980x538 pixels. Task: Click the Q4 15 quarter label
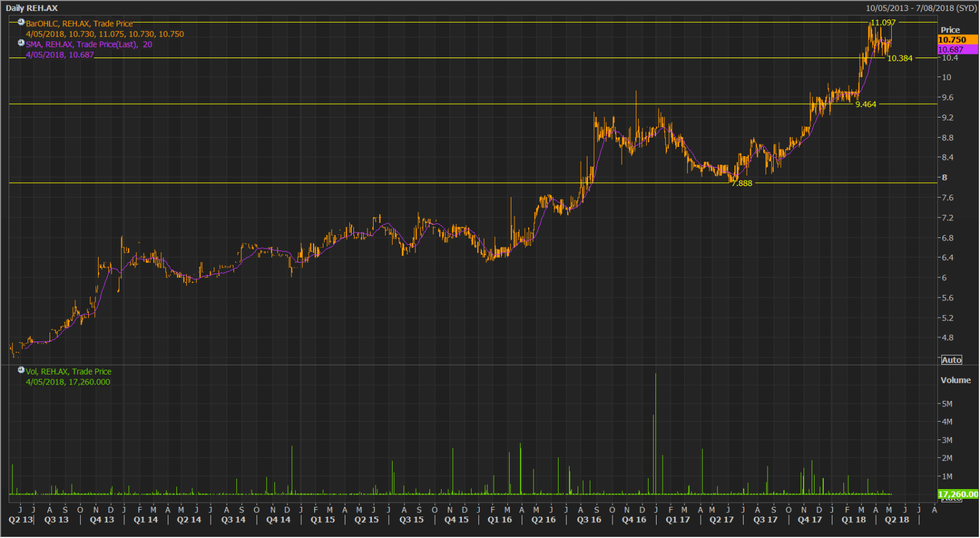click(456, 520)
